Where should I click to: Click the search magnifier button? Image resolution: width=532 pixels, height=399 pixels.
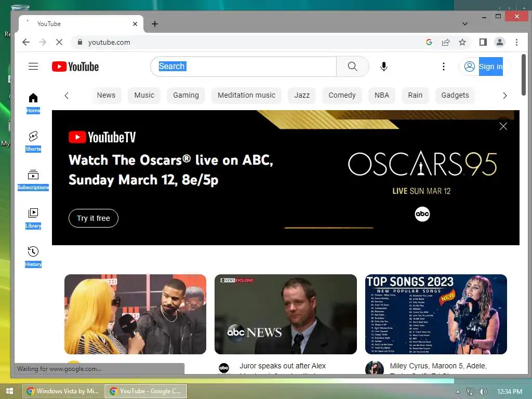pos(353,66)
